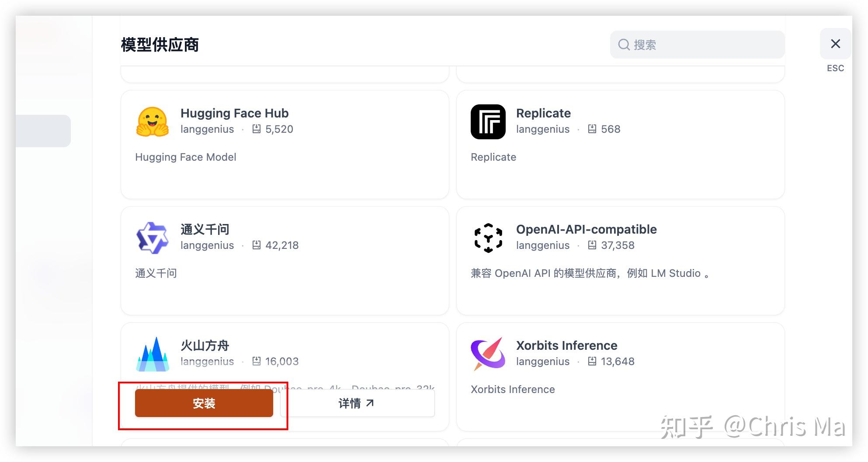Click langgenius author under 通义千问
Viewport: 868px width, 462px height.
point(207,245)
